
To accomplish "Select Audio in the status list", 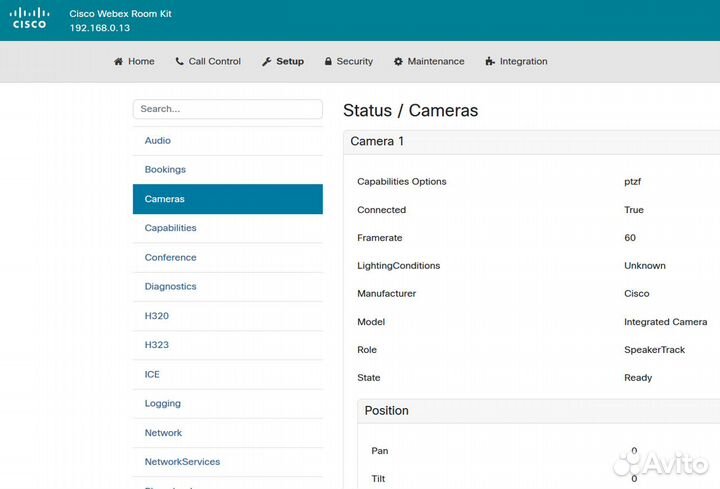I will (228, 141).
